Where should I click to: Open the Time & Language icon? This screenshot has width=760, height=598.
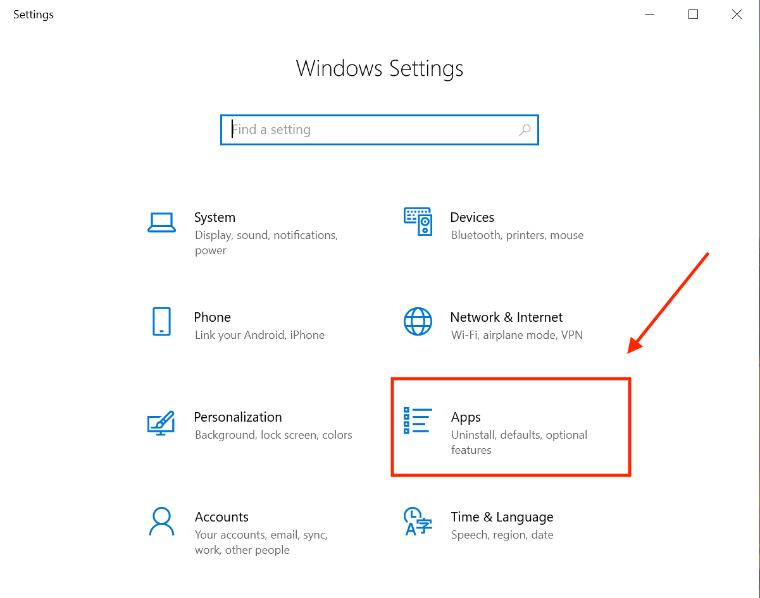coord(417,521)
